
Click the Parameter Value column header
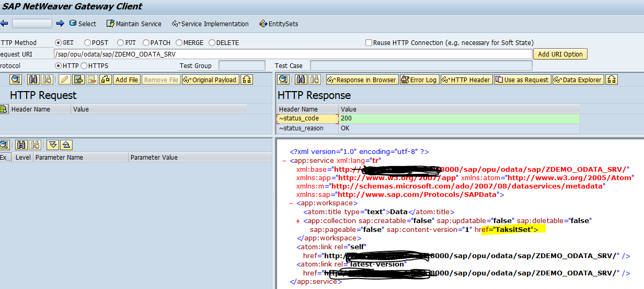200,157
